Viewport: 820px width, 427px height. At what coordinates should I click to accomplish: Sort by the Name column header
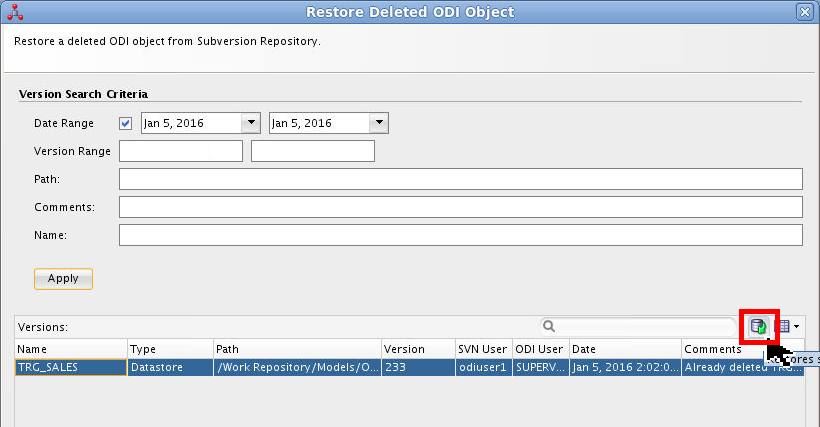coord(71,349)
